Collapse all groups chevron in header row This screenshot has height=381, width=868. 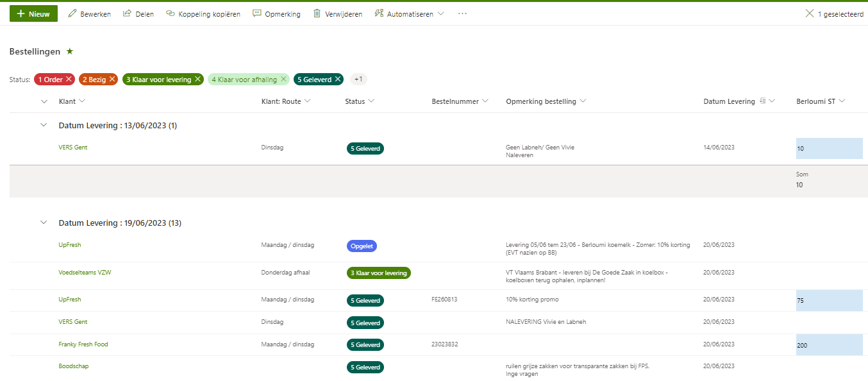[x=44, y=101]
